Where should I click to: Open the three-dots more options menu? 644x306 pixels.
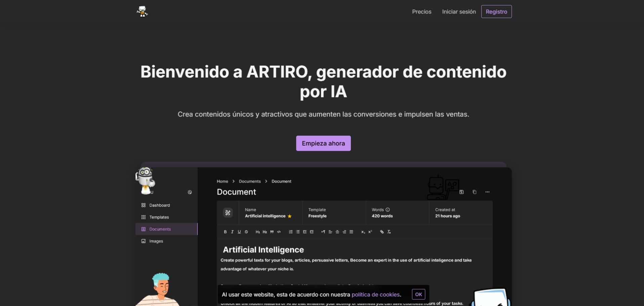click(487, 192)
